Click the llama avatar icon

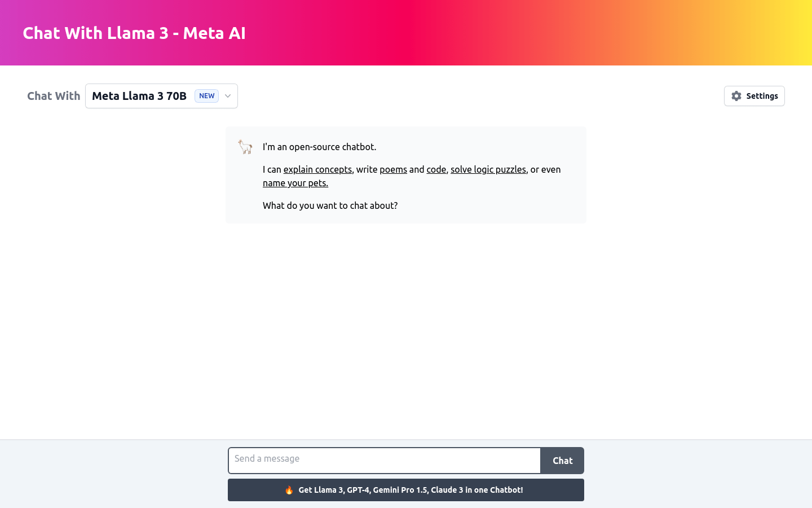245,147
